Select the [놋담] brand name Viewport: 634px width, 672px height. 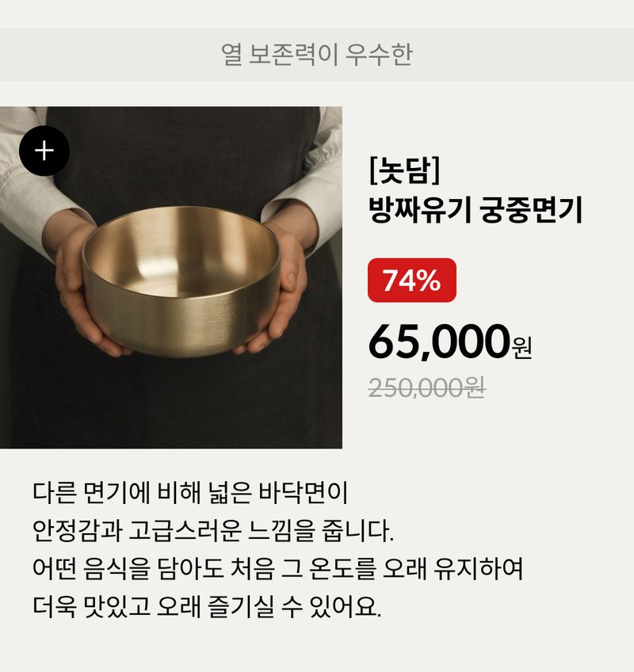tap(404, 172)
